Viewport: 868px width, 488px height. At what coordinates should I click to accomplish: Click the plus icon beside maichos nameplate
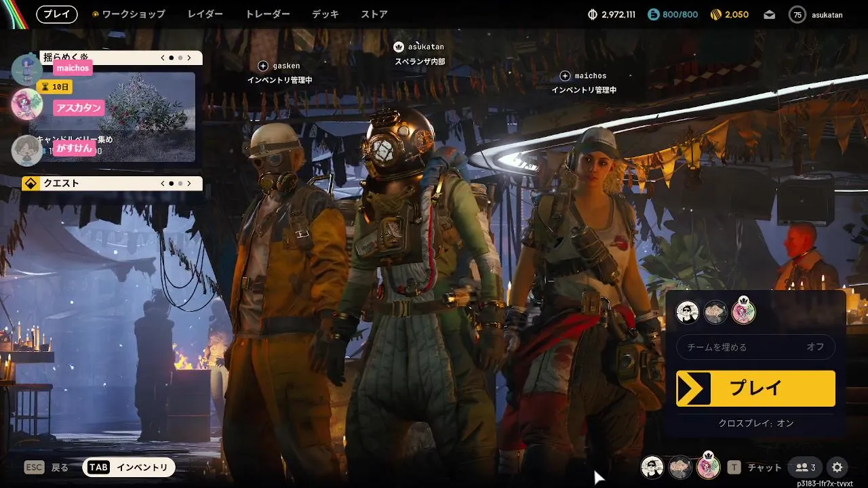[565, 75]
